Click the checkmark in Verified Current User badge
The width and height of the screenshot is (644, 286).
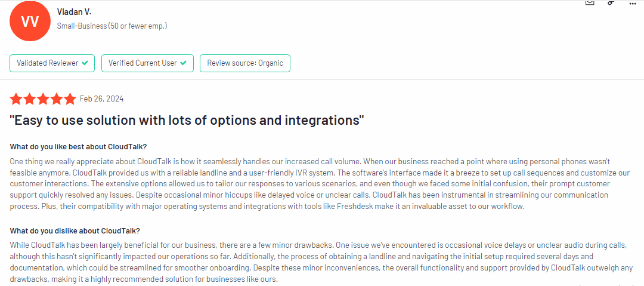coord(183,63)
